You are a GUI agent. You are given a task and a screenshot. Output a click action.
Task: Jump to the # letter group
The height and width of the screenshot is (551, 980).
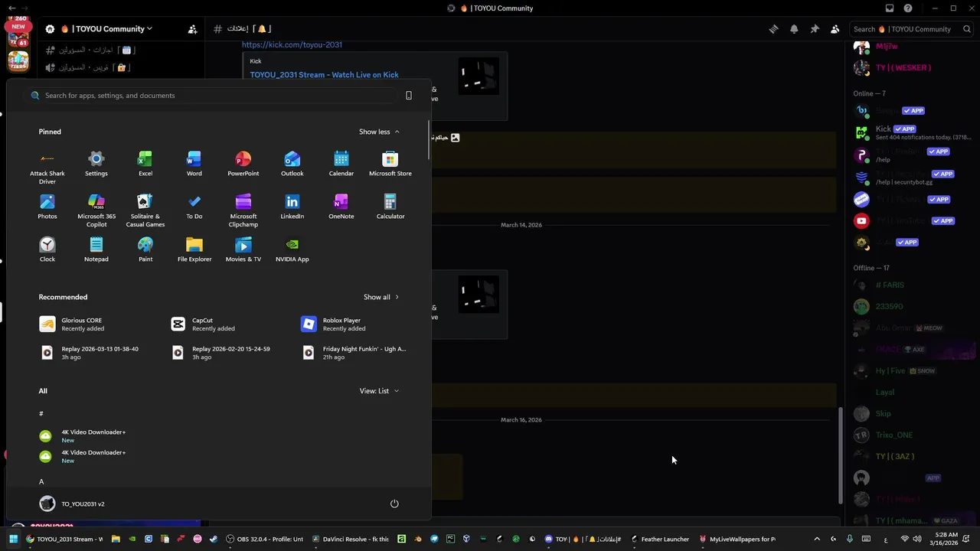(41, 413)
